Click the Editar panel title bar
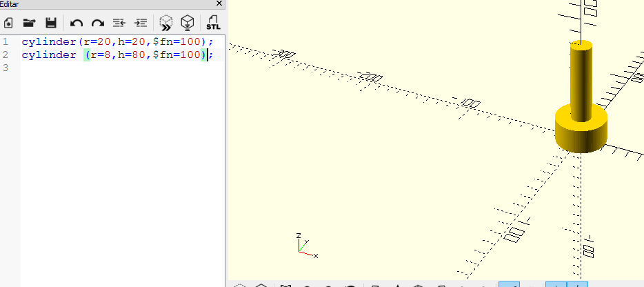Image resolution: width=644 pixels, height=287 pixels. coord(103,4)
